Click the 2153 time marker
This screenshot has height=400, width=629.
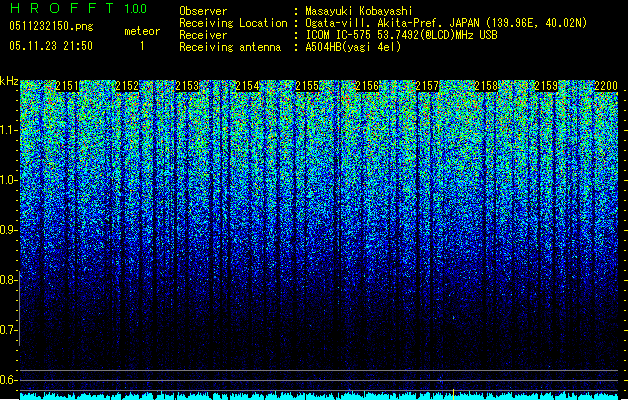click(x=187, y=86)
